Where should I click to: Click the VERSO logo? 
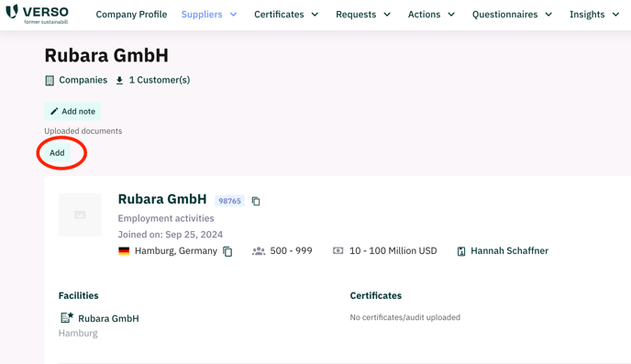(37, 14)
